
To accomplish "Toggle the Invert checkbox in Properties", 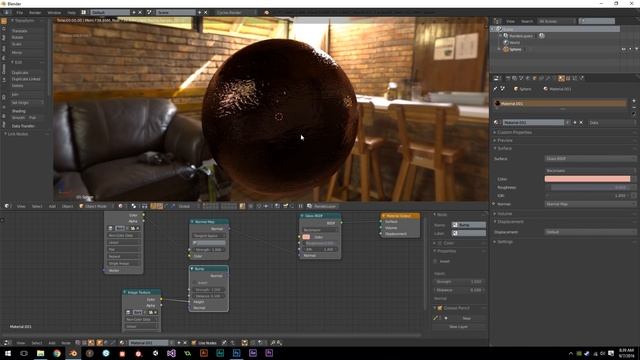I will pyautogui.click(x=436, y=261).
